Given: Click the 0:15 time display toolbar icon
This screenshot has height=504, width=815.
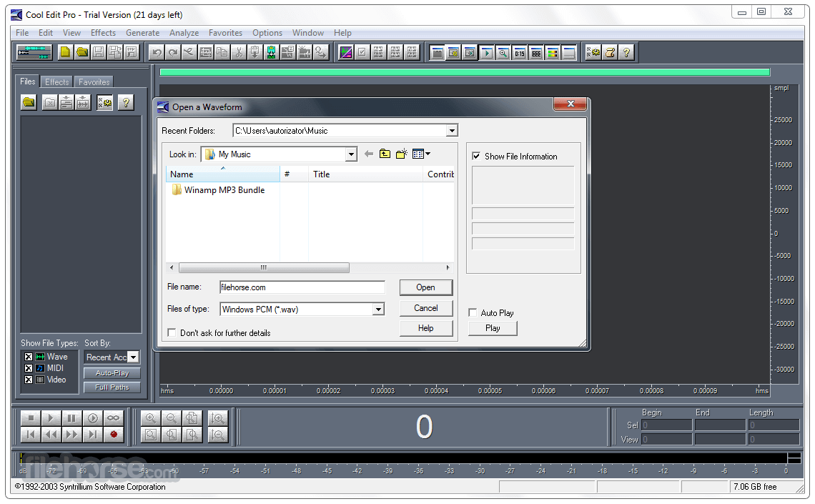Looking at the screenshot, I should (520, 52).
